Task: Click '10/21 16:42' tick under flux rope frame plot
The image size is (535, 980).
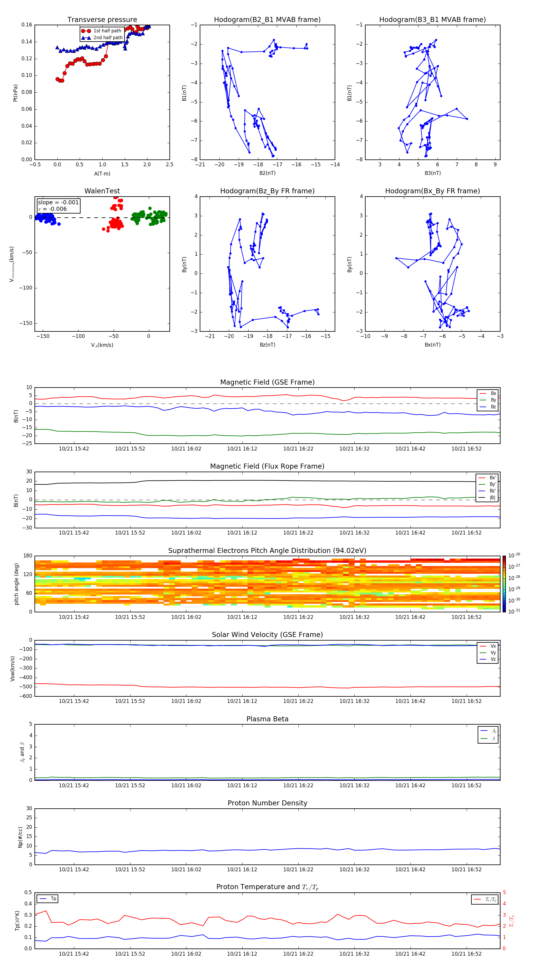Action: pos(410,533)
